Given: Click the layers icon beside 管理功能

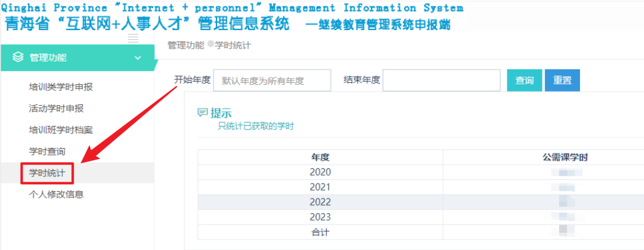Looking at the screenshot, I should pos(18,57).
